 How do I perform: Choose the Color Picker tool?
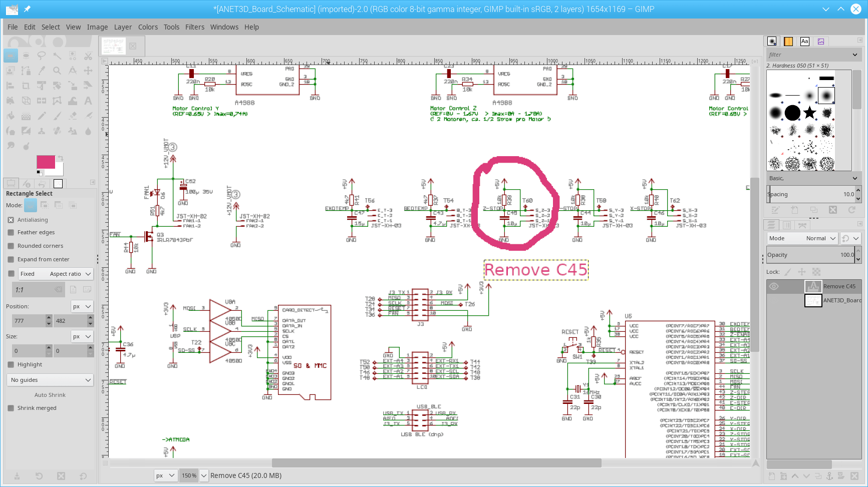tap(41, 71)
